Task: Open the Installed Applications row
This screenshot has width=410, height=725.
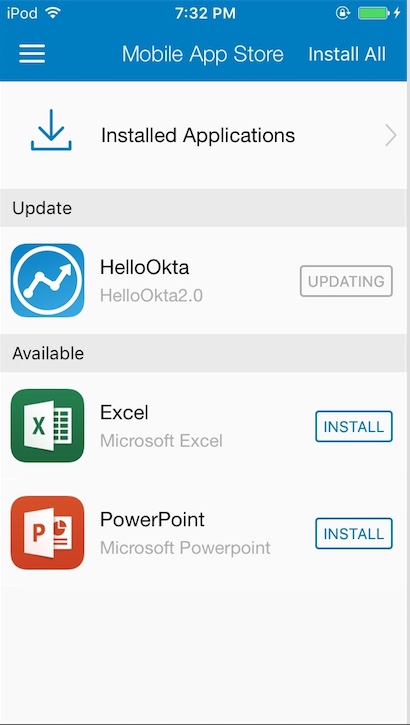Action: [x=205, y=135]
